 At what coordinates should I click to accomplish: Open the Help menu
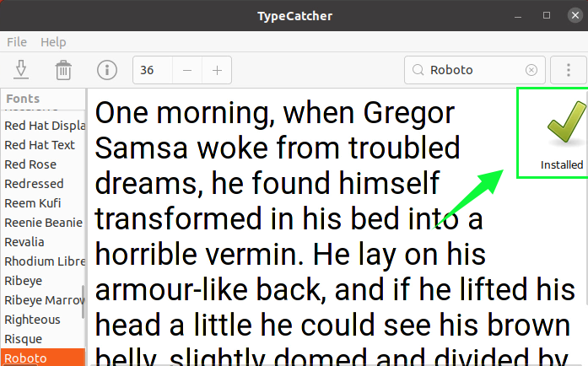pyautogui.click(x=53, y=42)
